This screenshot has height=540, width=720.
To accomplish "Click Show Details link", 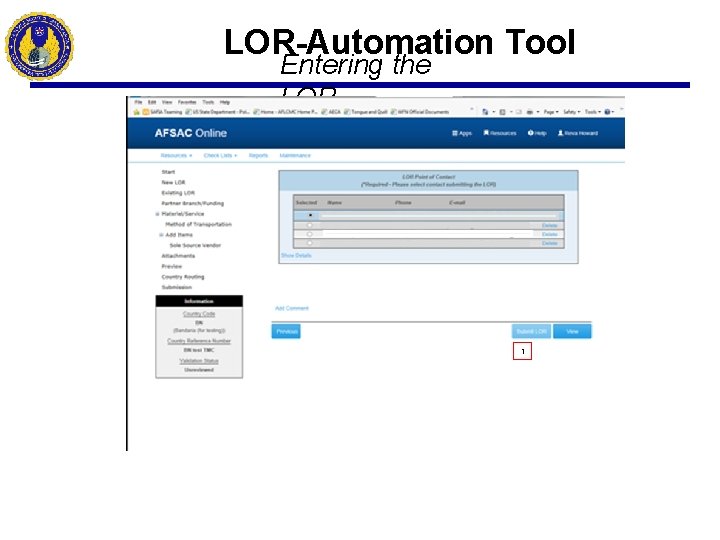I will [x=296, y=255].
